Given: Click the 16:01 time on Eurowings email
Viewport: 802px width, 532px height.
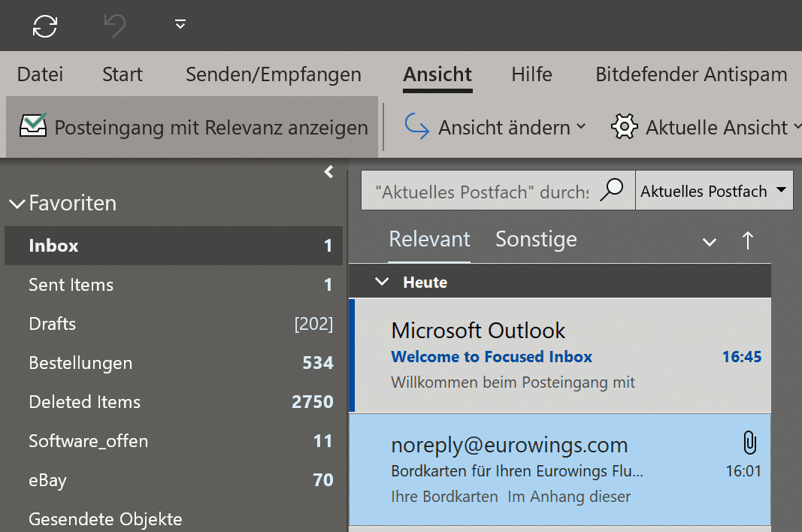Looking at the screenshot, I should pos(743,471).
